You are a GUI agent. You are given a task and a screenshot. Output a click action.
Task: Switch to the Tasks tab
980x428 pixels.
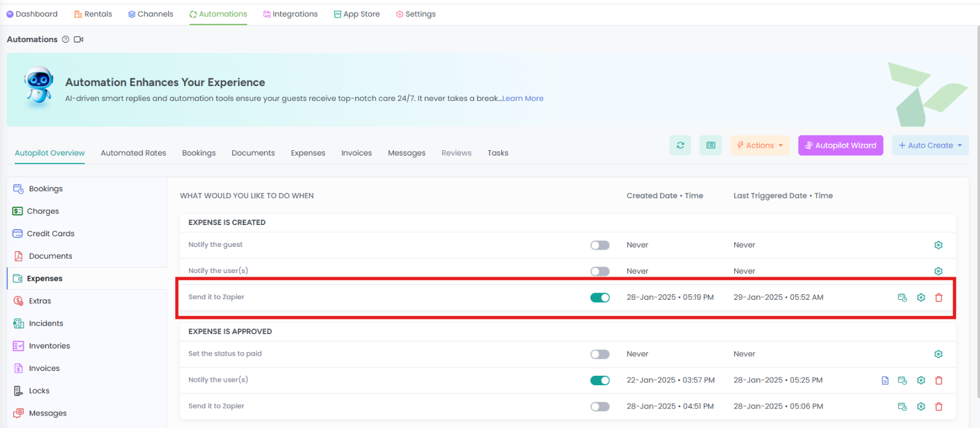pos(498,153)
